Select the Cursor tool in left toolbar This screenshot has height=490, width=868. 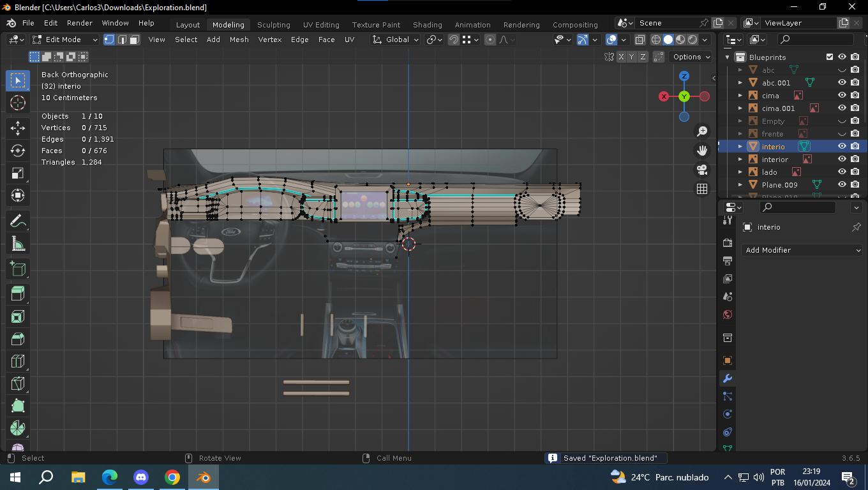(18, 103)
